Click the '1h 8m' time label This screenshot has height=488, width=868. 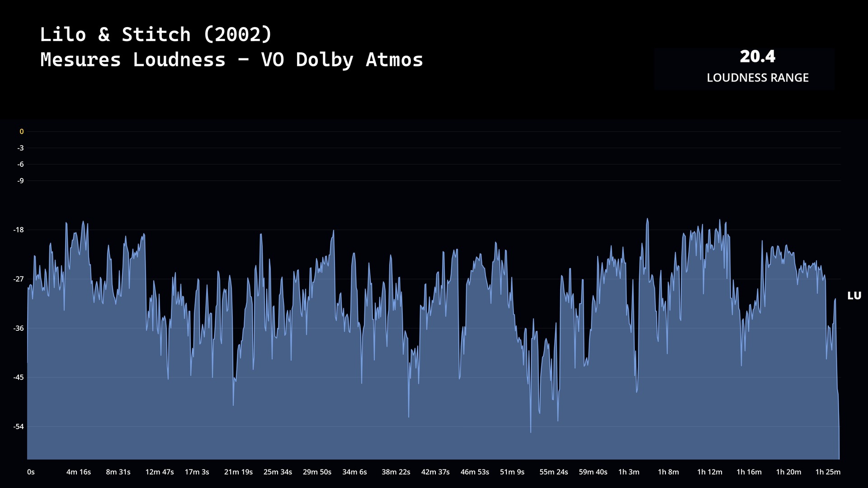coord(668,472)
